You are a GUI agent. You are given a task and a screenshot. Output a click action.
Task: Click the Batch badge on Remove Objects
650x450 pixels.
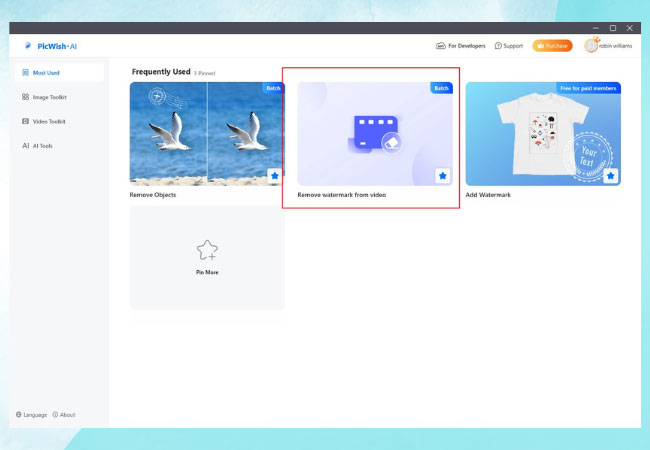pyautogui.click(x=273, y=89)
